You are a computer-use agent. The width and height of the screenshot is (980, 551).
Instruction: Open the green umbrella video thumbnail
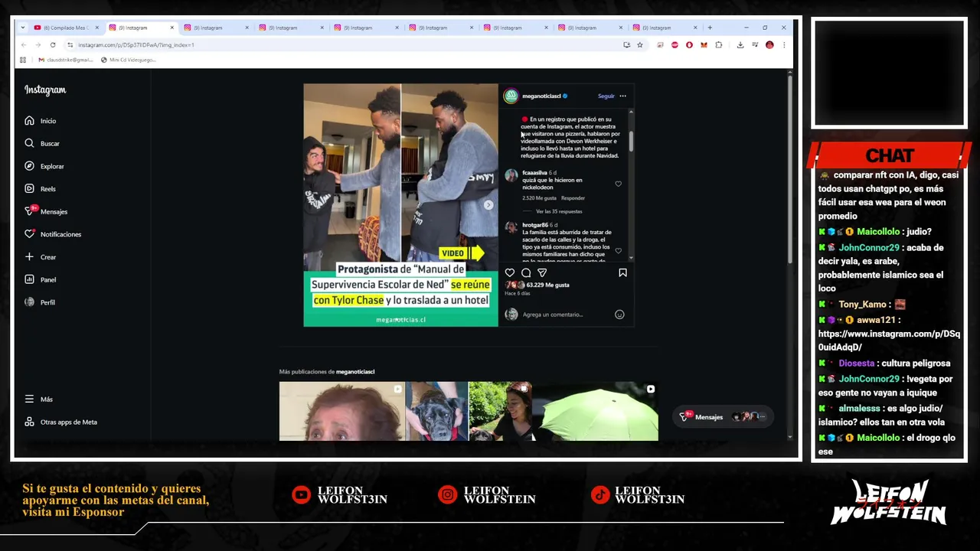pos(595,411)
